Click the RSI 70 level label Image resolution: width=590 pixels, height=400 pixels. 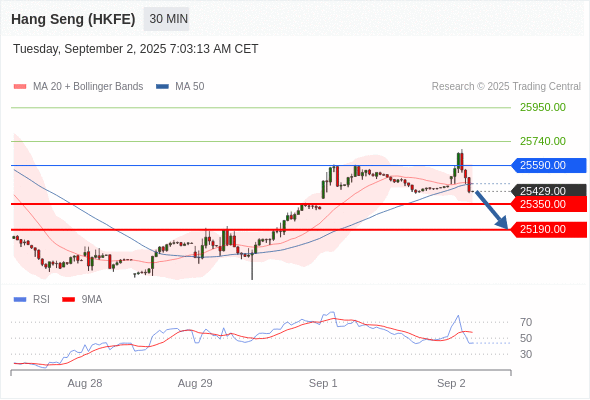point(526,322)
